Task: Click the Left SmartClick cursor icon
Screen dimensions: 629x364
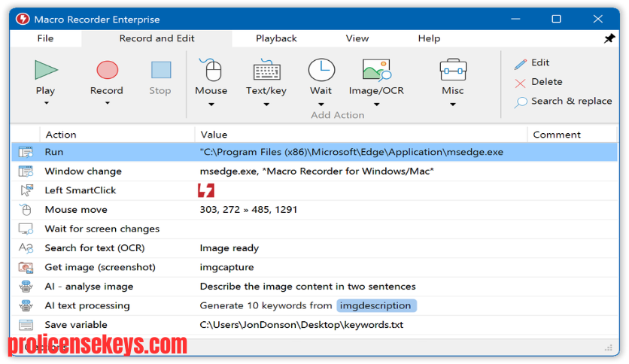Action: (26, 190)
